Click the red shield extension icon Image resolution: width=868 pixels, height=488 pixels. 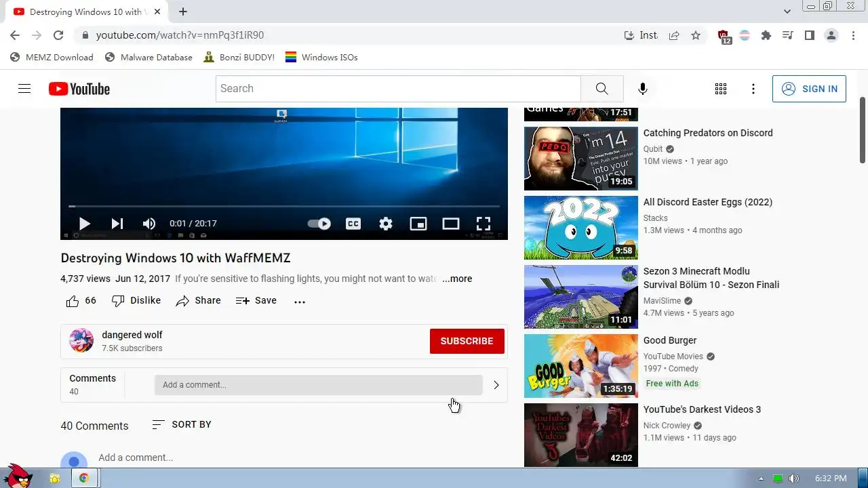724,36
